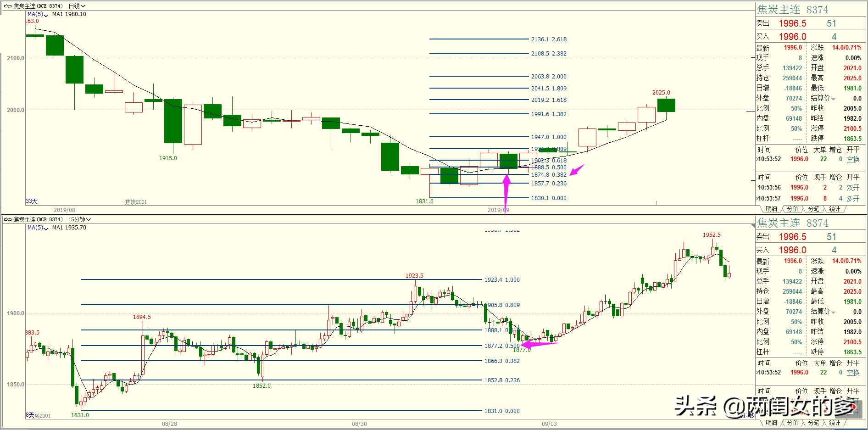Viewport: 868px width, 430px height.
Task: Expand the MA(5) indicator menu on the 15-minute chart
Action: (x=37, y=228)
